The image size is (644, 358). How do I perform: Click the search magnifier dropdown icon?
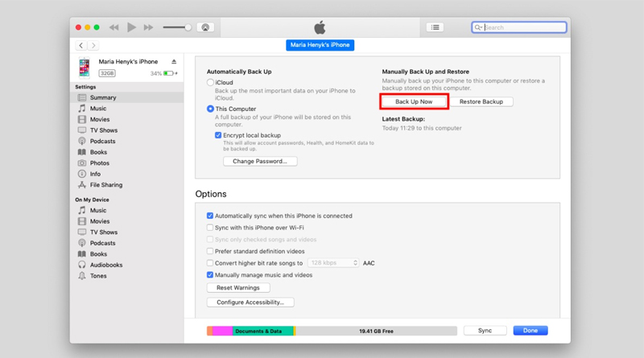point(478,27)
